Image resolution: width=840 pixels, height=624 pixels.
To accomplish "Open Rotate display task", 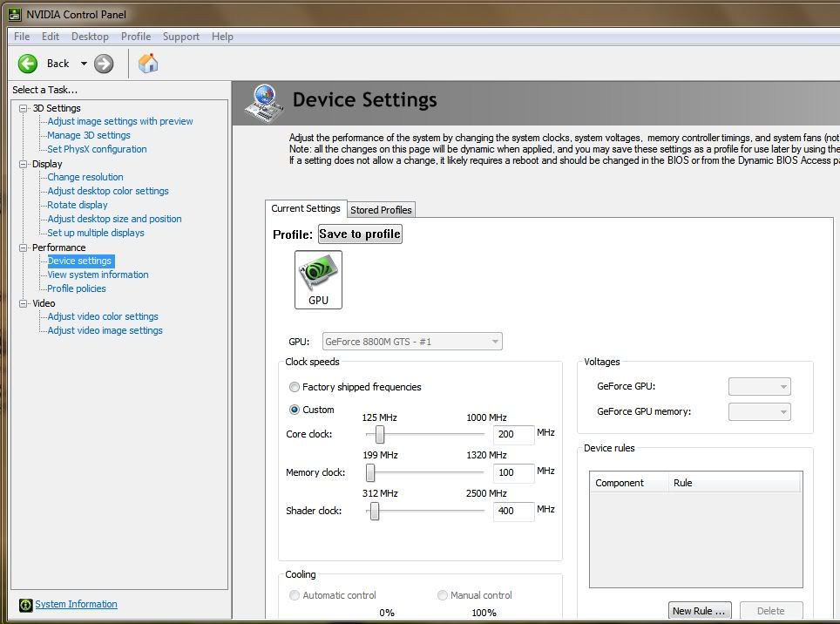I will tap(78, 205).
